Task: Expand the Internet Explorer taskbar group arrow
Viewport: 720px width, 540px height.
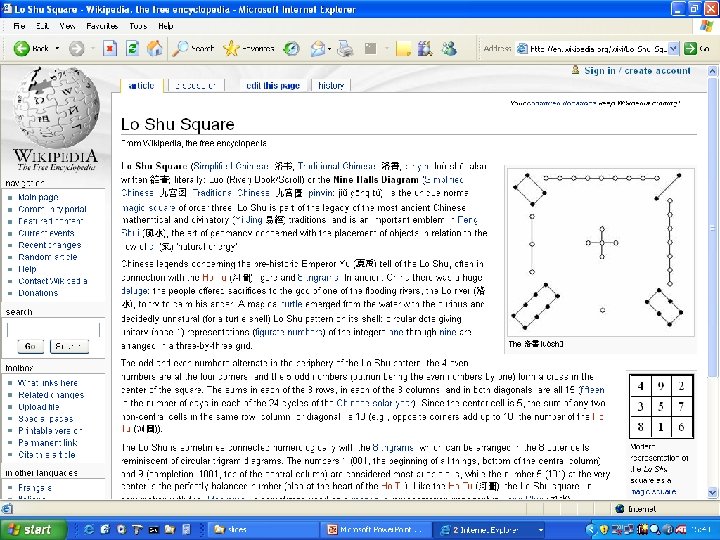Action: click(540, 529)
